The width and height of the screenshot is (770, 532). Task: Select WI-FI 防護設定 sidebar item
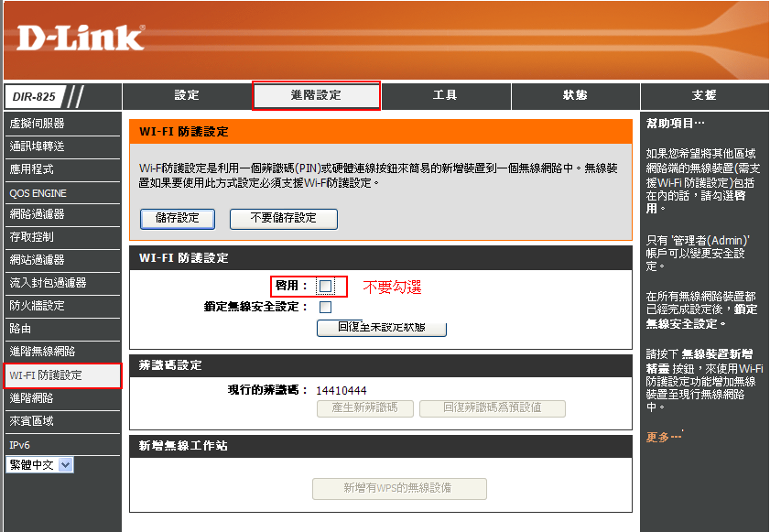pos(62,375)
